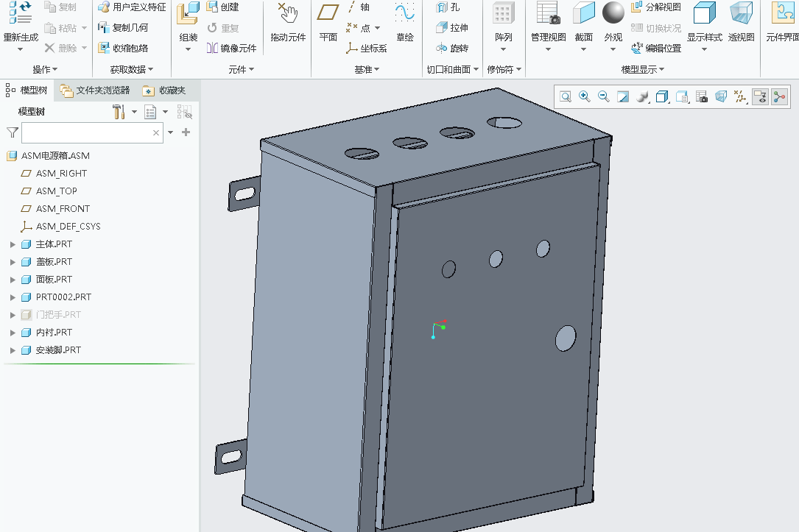
Task: Open Datum (基准) group menu
Action: (x=367, y=69)
